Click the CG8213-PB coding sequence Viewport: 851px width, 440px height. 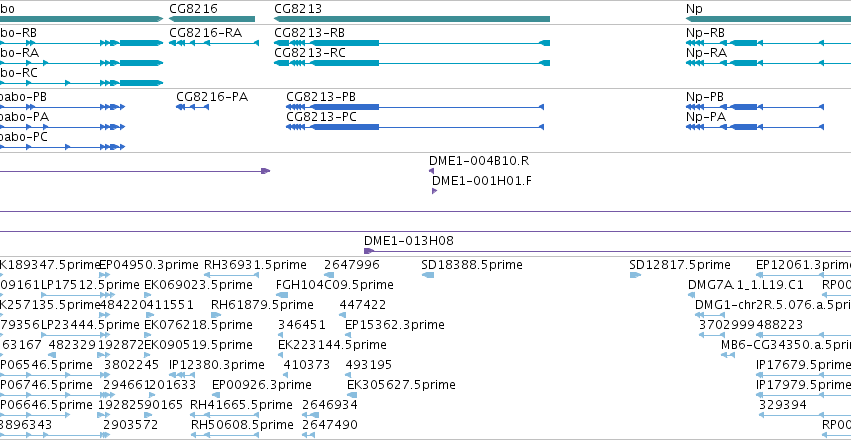coord(415,107)
